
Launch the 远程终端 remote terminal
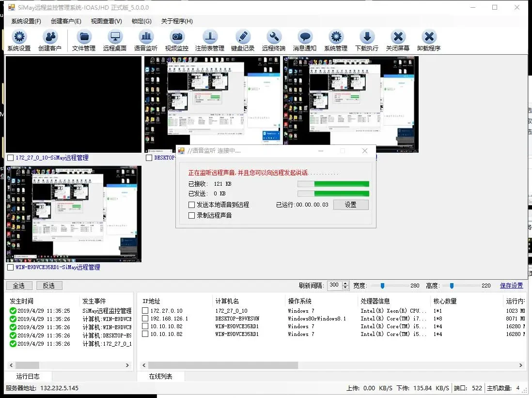273,40
